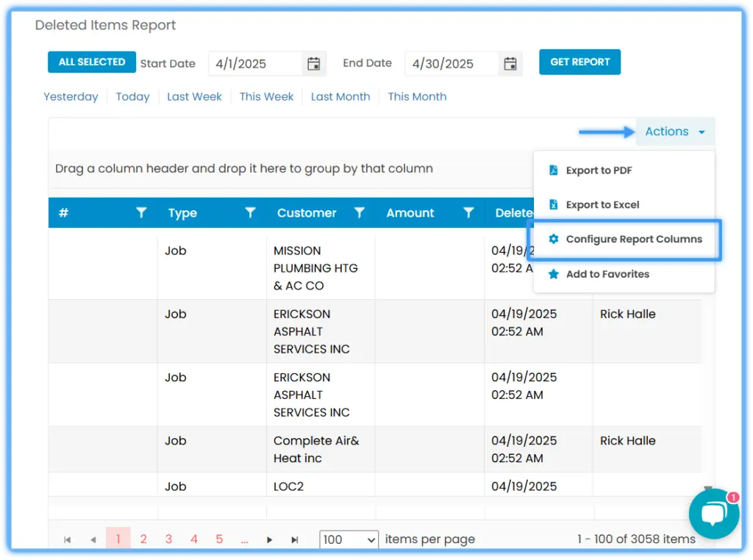Click the star icon beside Add to Favorites
The width and height of the screenshot is (753, 560).
553,274
